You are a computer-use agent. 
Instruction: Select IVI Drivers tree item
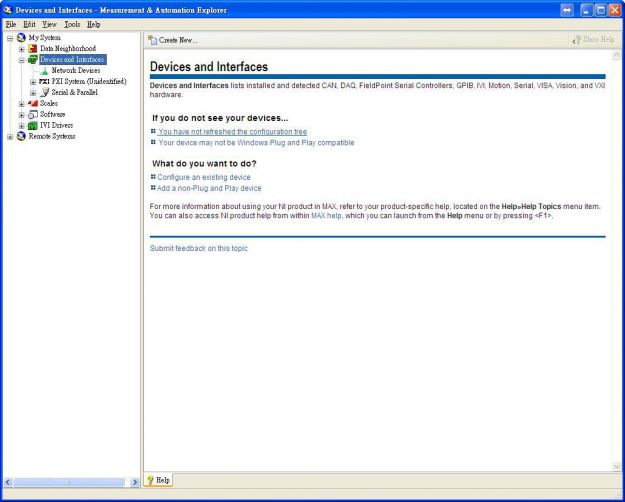pyautogui.click(x=56, y=126)
